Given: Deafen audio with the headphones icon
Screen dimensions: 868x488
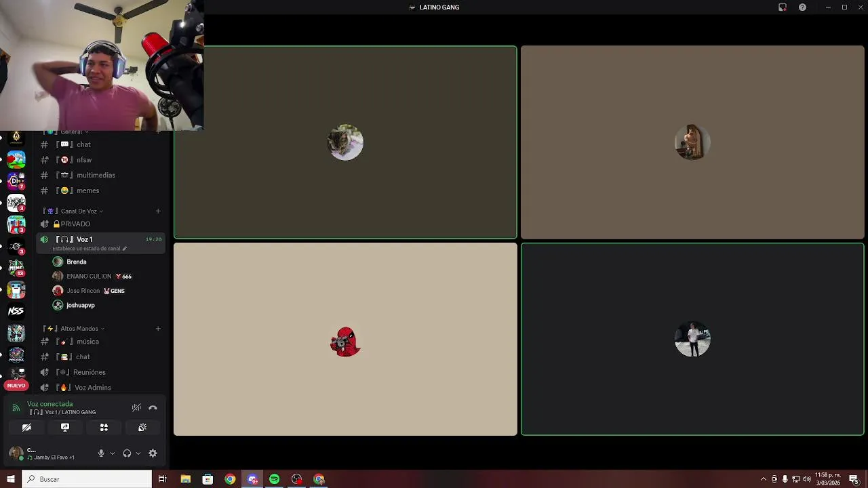Looking at the screenshot, I should pos(127,453).
